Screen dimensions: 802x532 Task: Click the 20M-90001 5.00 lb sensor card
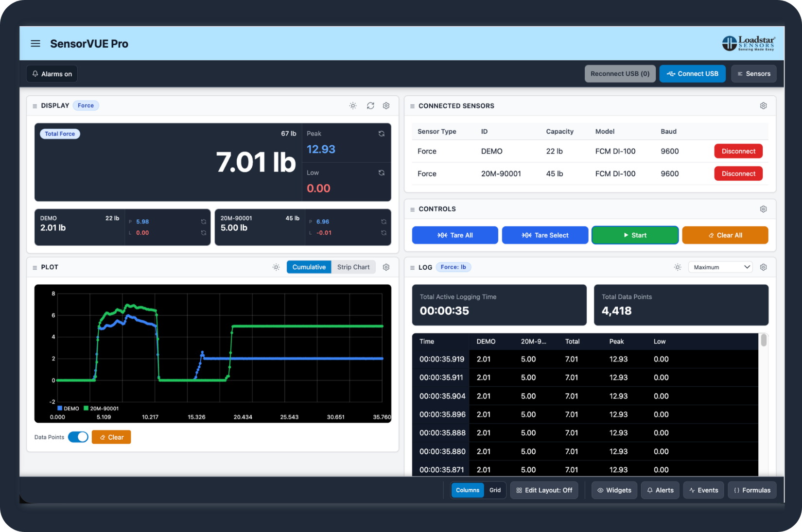pyautogui.click(x=303, y=227)
